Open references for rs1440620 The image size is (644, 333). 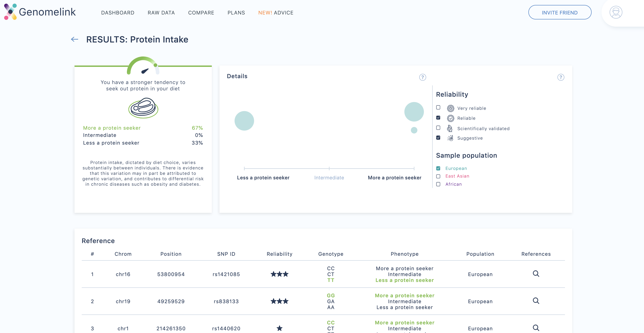click(536, 328)
